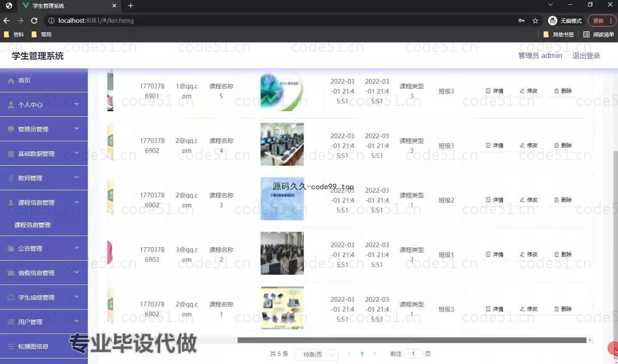This screenshot has width=618, height=364.
Task: Open a new browser tab with plus
Action: [x=131, y=6]
